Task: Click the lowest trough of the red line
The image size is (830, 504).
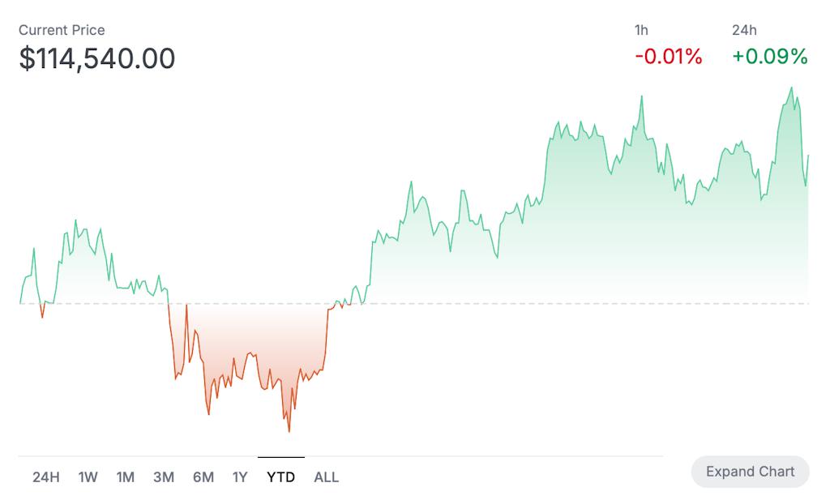Action: click(289, 431)
